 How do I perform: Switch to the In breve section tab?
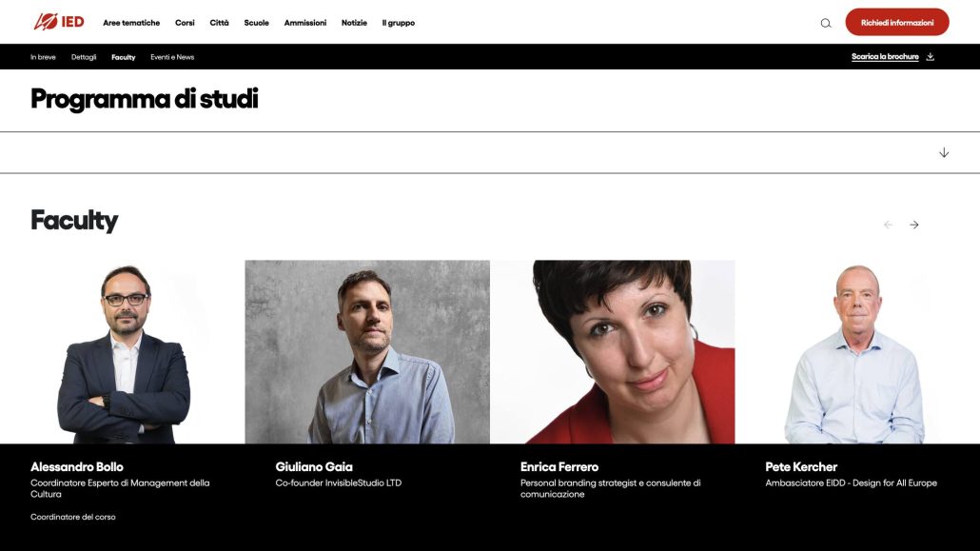coord(43,57)
